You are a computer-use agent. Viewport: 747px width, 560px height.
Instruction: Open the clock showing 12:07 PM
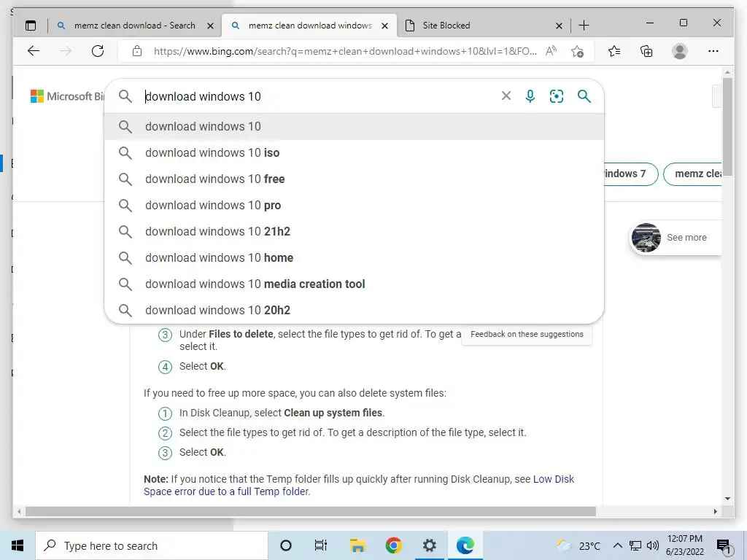[x=684, y=545]
